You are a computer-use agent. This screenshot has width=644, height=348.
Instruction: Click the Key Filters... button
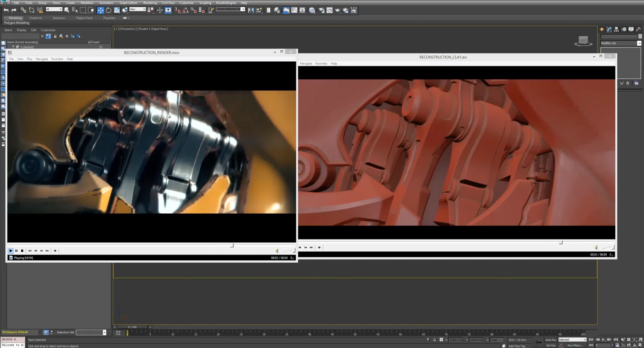tap(575, 345)
